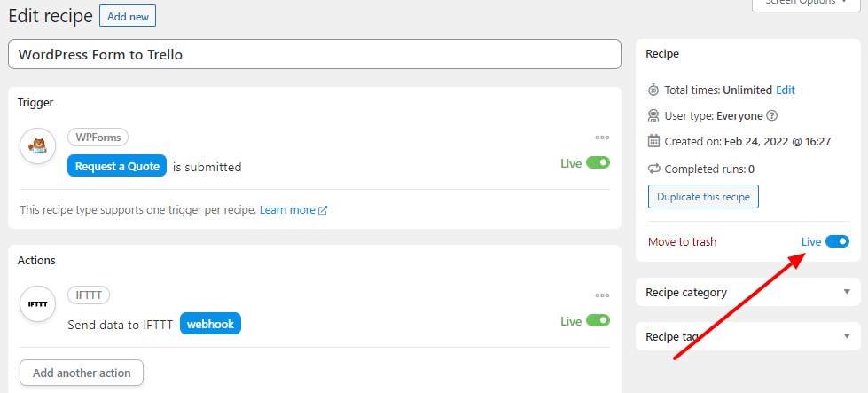
Task: Select the Request a Quote form token
Action: point(117,166)
